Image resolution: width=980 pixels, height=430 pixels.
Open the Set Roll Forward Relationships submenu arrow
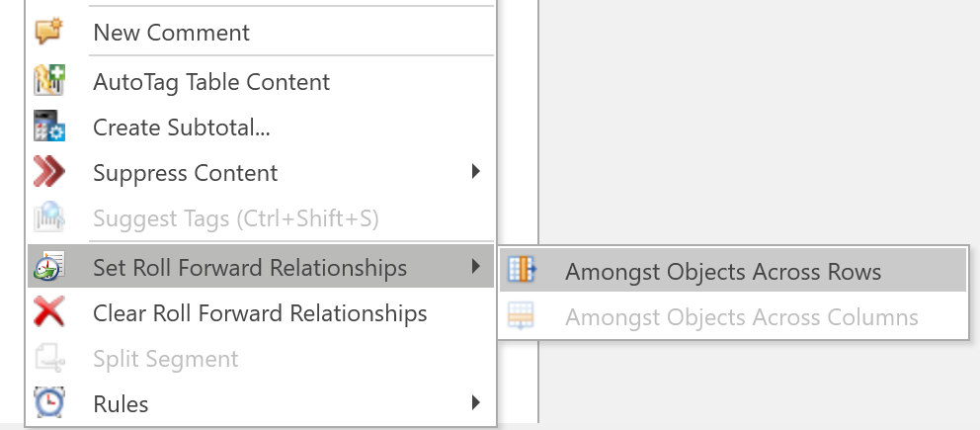point(476,267)
